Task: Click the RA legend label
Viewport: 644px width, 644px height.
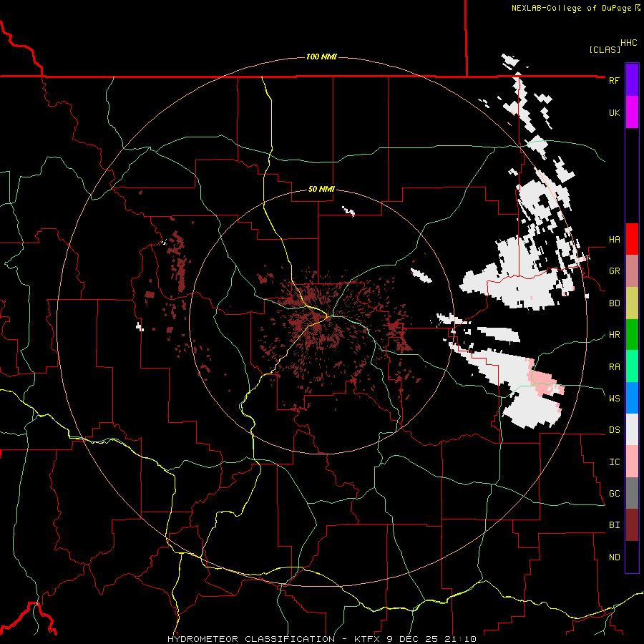Action: coord(614,366)
